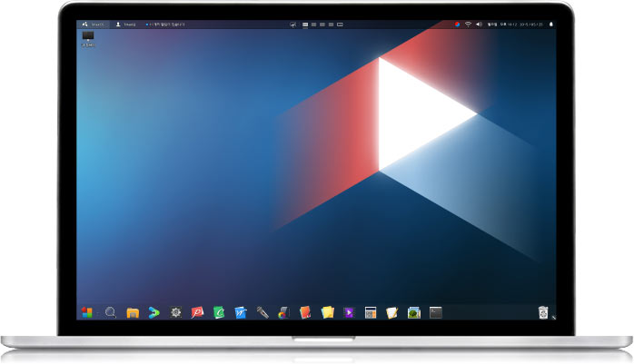Open the trash bin in dock

tap(543, 312)
